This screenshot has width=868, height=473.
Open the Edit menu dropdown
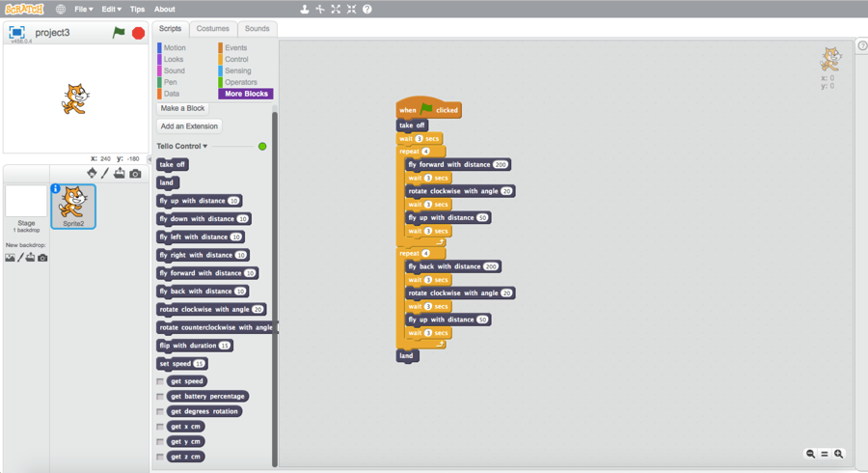(111, 9)
